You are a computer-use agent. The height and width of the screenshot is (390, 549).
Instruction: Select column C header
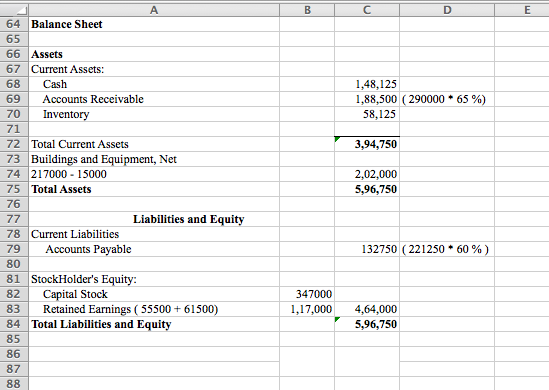tap(367, 10)
